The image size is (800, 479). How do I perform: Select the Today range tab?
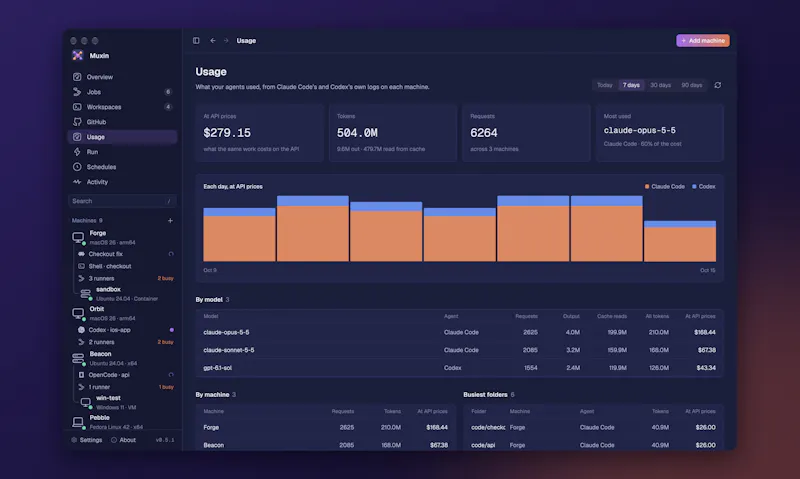605,85
